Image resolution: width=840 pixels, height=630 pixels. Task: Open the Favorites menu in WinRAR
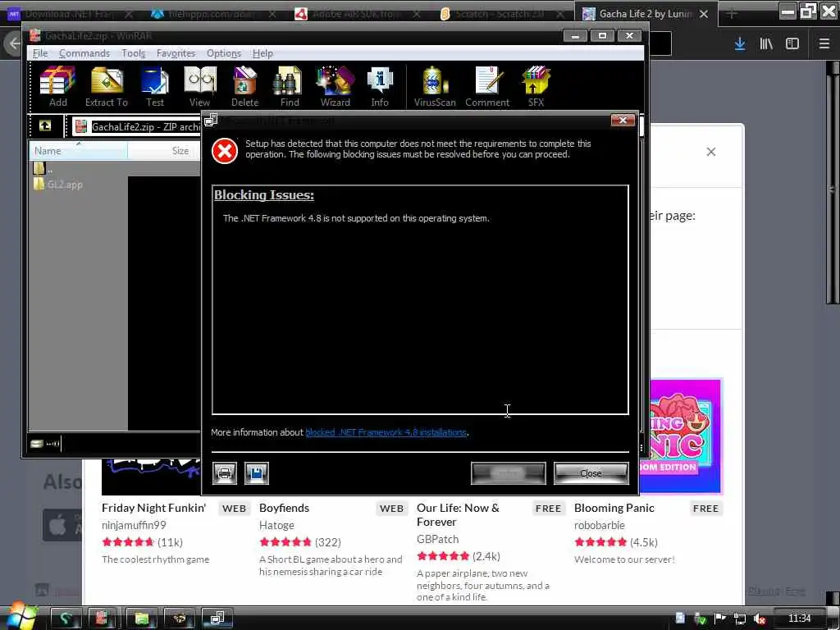(x=176, y=53)
